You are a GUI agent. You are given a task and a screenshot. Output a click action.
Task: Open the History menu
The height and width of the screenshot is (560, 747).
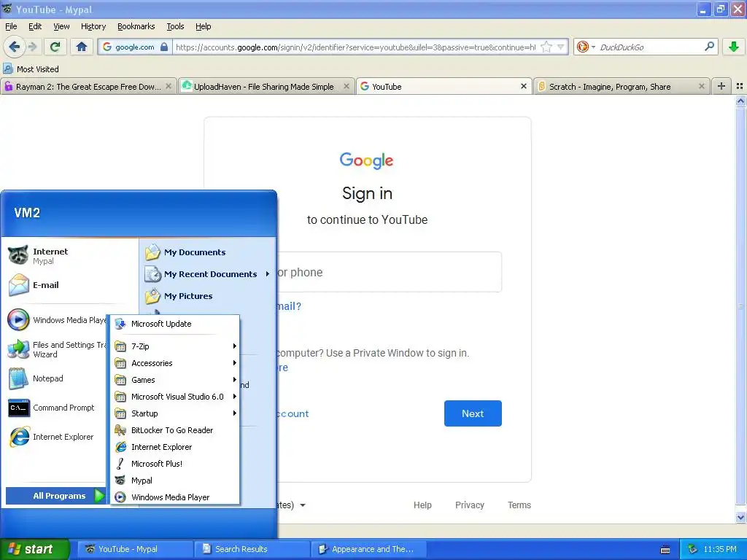(93, 26)
